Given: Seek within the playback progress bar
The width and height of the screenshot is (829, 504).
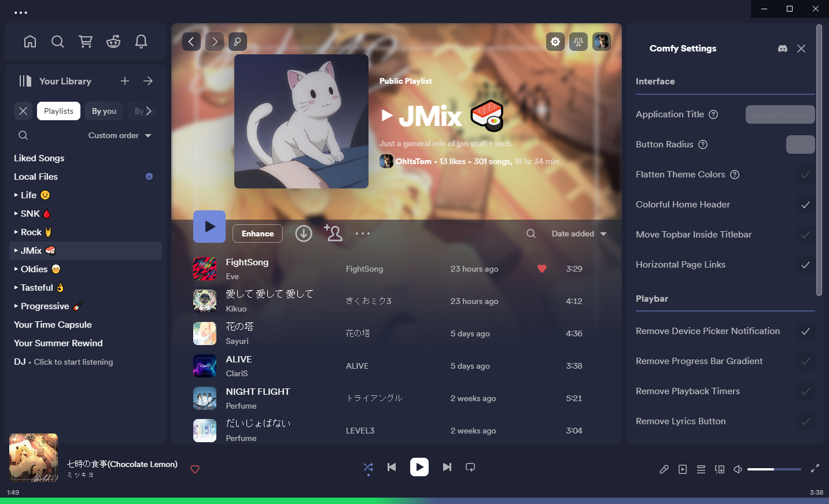Looking at the screenshot, I should point(414,501).
